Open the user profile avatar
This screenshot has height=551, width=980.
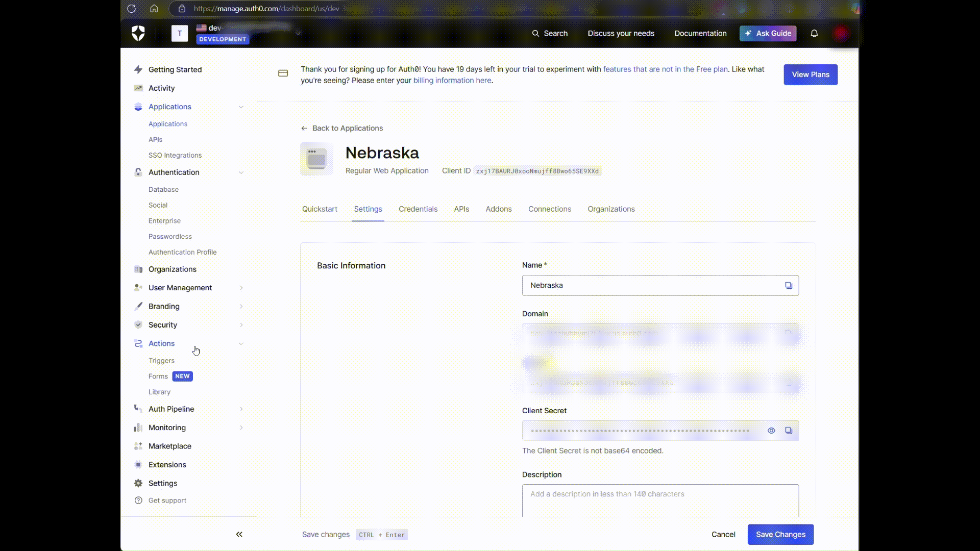pyautogui.click(x=841, y=33)
